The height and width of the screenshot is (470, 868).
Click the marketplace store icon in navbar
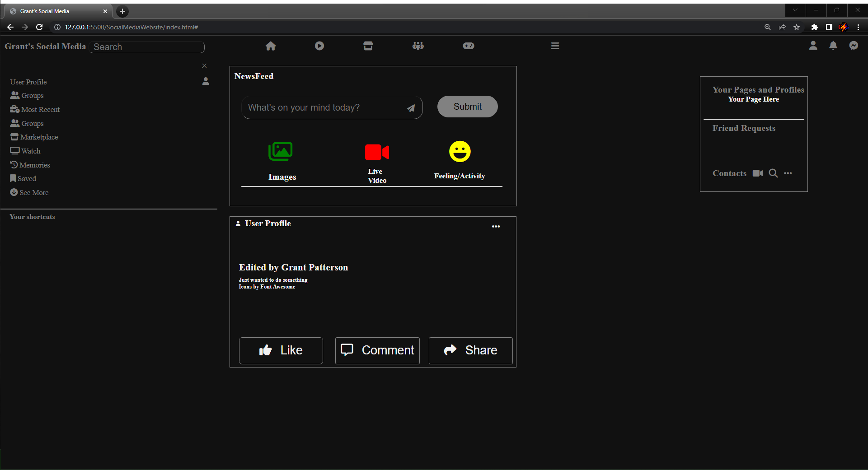coord(368,46)
